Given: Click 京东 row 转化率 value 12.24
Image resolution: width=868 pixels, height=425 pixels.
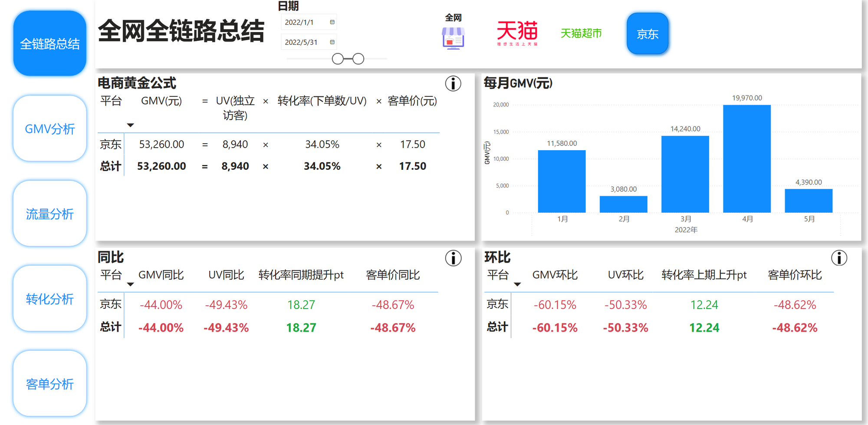Looking at the screenshot, I should [704, 305].
